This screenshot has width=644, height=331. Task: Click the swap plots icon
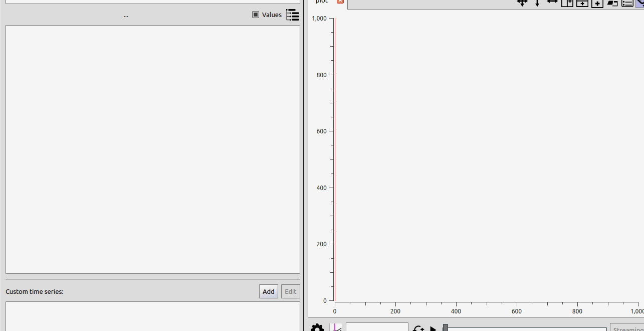[x=612, y=3]
